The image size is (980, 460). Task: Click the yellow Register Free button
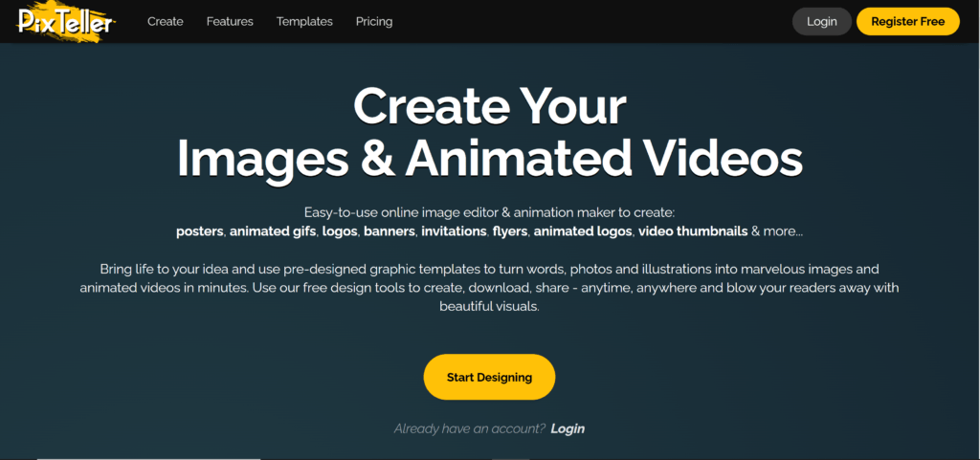tap(907, 21)
